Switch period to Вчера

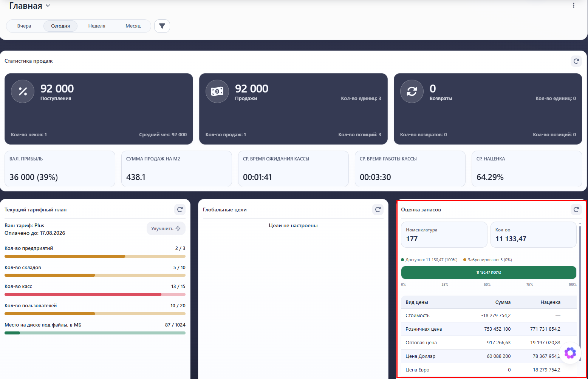pyautogui.click(x=24, y=26)
